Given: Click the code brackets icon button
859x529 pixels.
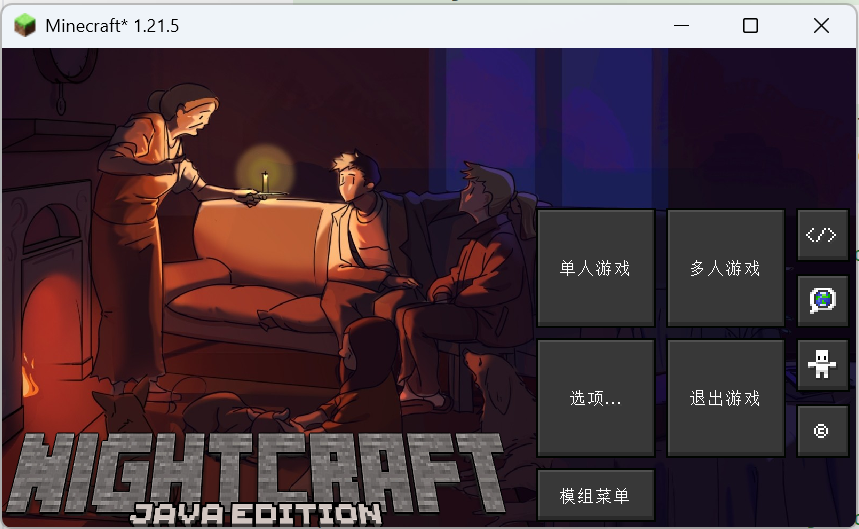Looking at the screenshot, I should [822, 236].
